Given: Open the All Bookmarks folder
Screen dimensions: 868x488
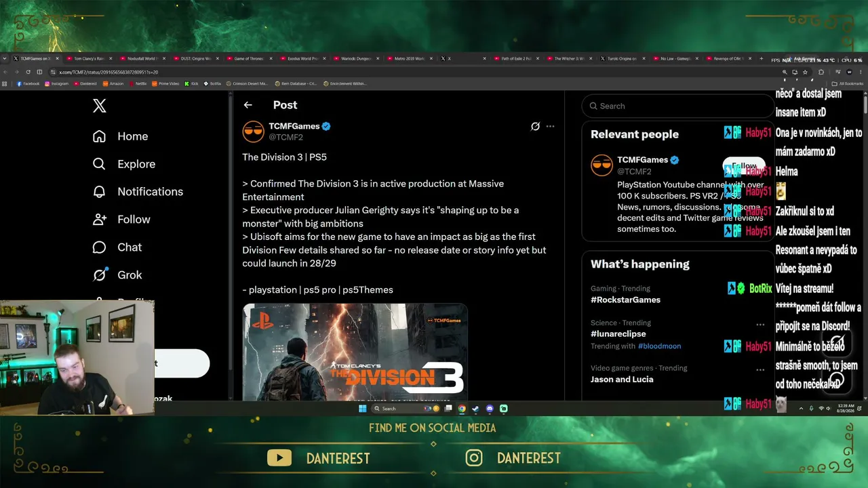Looking at the screenshot, I should click(x=846, y=83).
